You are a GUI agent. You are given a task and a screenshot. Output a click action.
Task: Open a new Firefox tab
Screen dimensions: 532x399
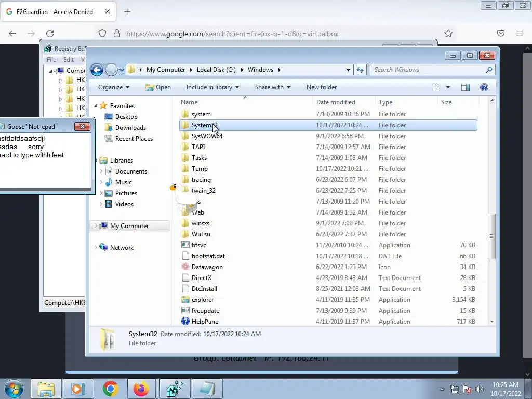tap(127, 12)
